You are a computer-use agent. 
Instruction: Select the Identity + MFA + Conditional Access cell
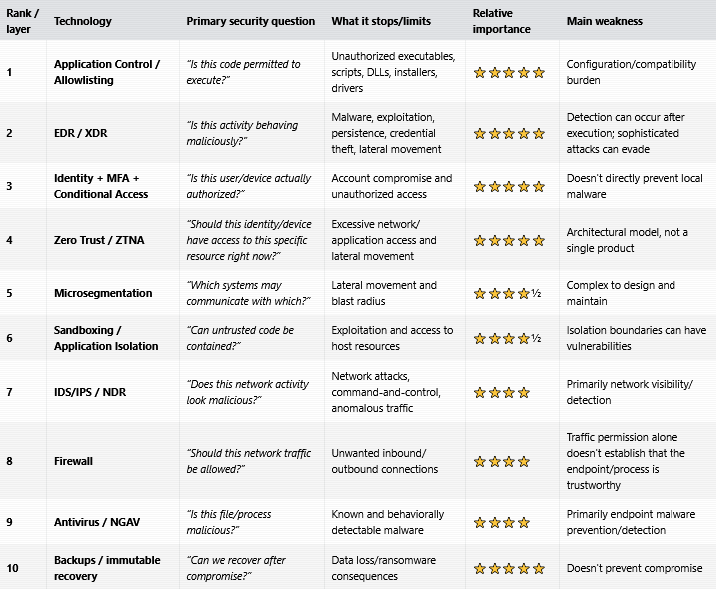tap(101, 186)
